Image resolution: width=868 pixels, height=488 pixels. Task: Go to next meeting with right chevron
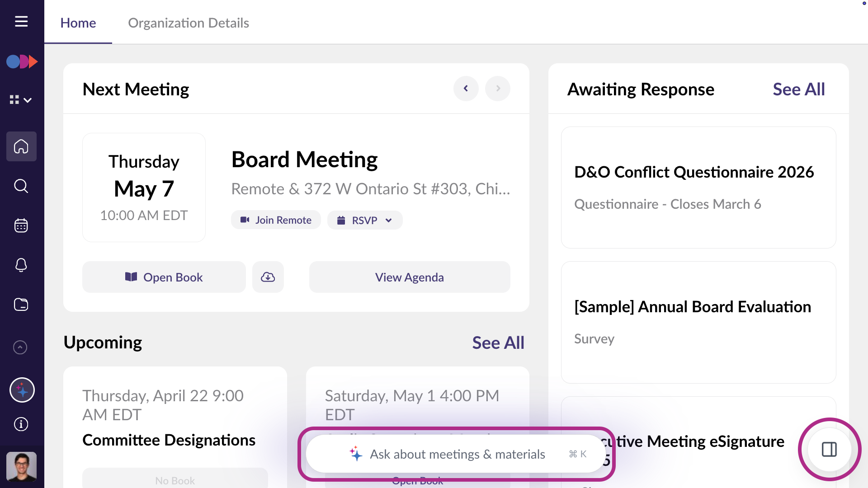click(x=498, y=89)
